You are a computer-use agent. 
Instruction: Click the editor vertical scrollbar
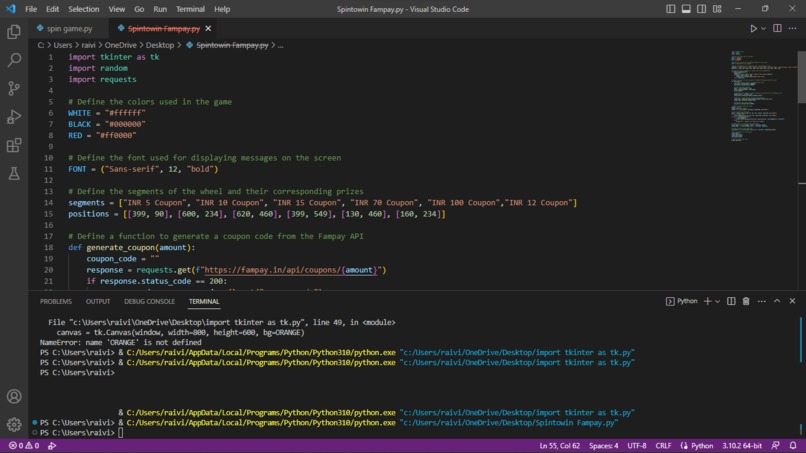pos(801,77)
